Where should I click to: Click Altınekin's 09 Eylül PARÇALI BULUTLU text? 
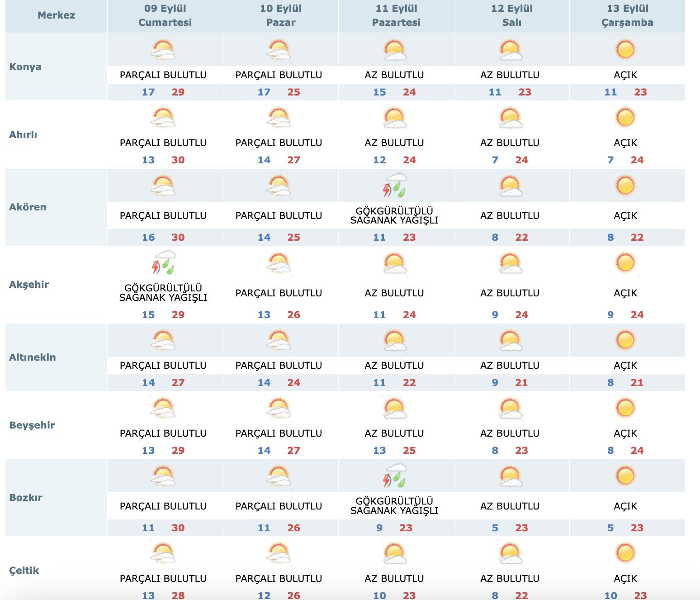[163, 366]
